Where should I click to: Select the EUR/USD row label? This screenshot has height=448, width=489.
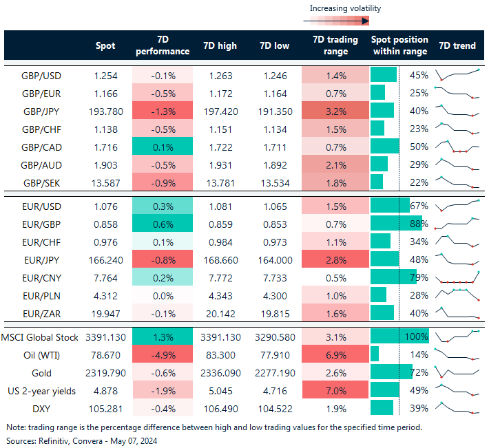(x=41, y=206)
